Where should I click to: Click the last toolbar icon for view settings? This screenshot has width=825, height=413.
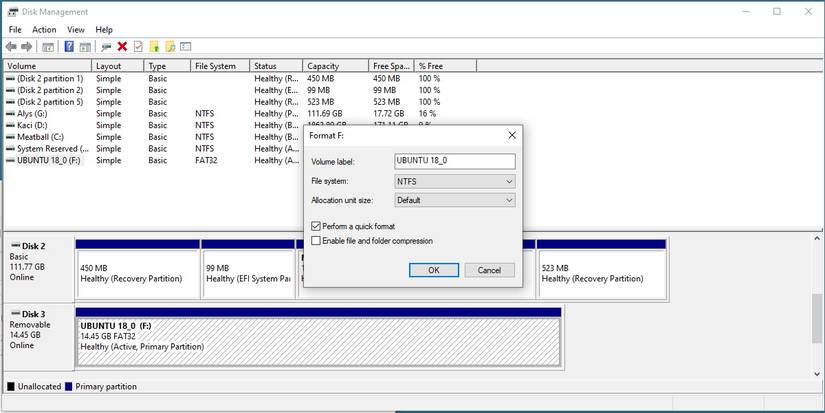[185, 46]
